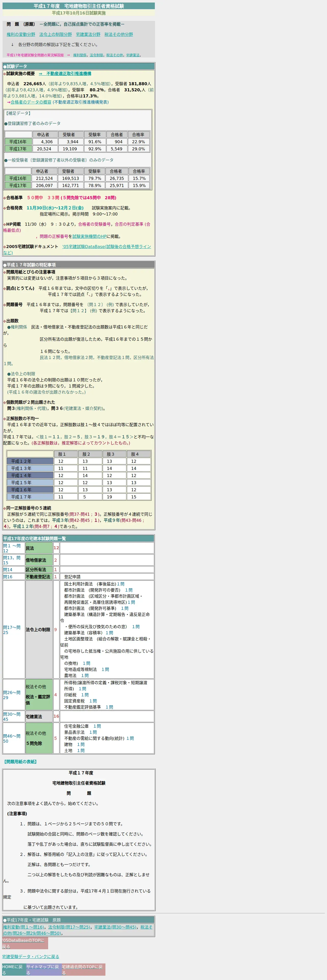The height and width of the screenshot is (980, 327).
Task: Open the 権利変動(問１～問16) link
Action: 24,927
